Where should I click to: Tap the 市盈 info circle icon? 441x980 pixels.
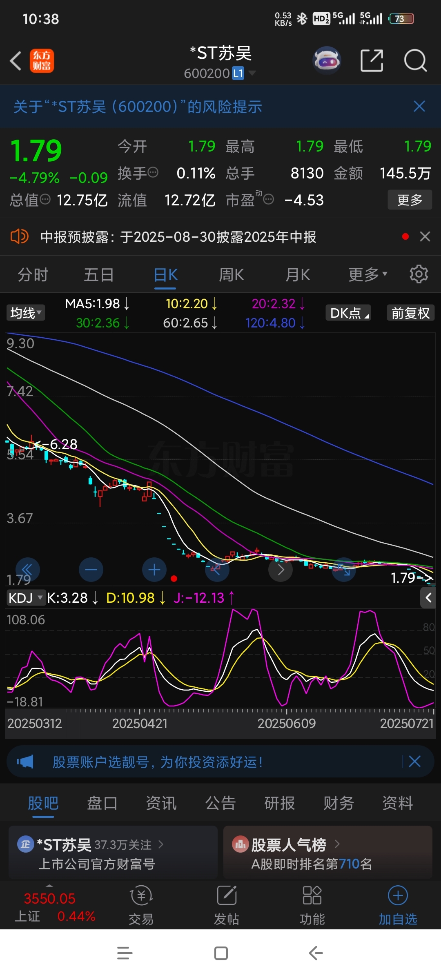coord(268,199)
